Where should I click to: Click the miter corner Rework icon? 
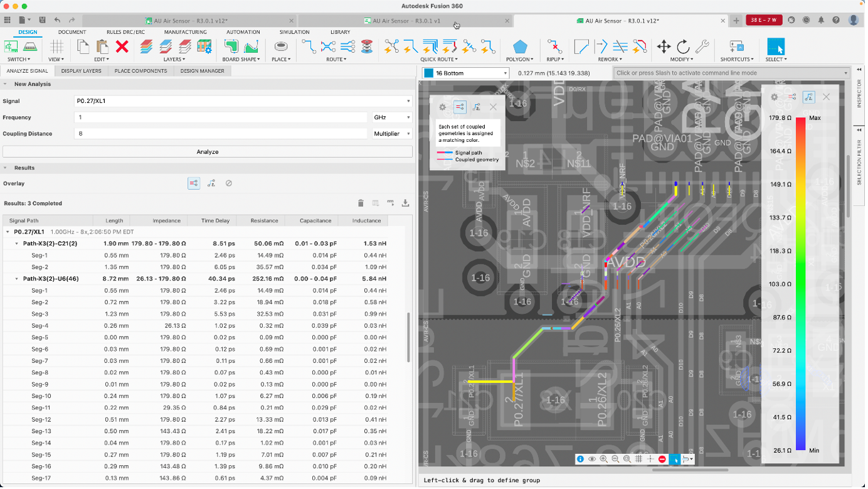[x=581, y=46]
